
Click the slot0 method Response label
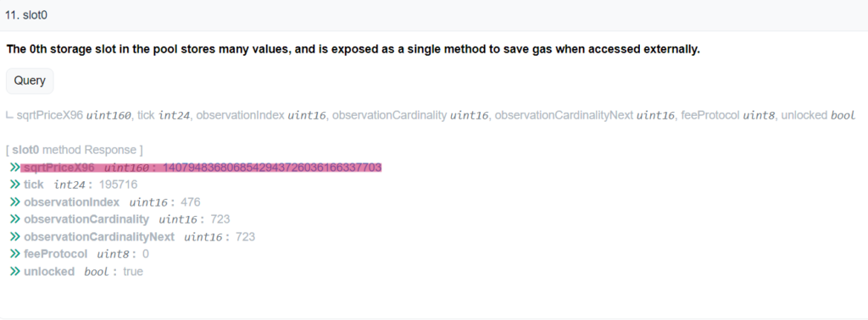[75, 150]
